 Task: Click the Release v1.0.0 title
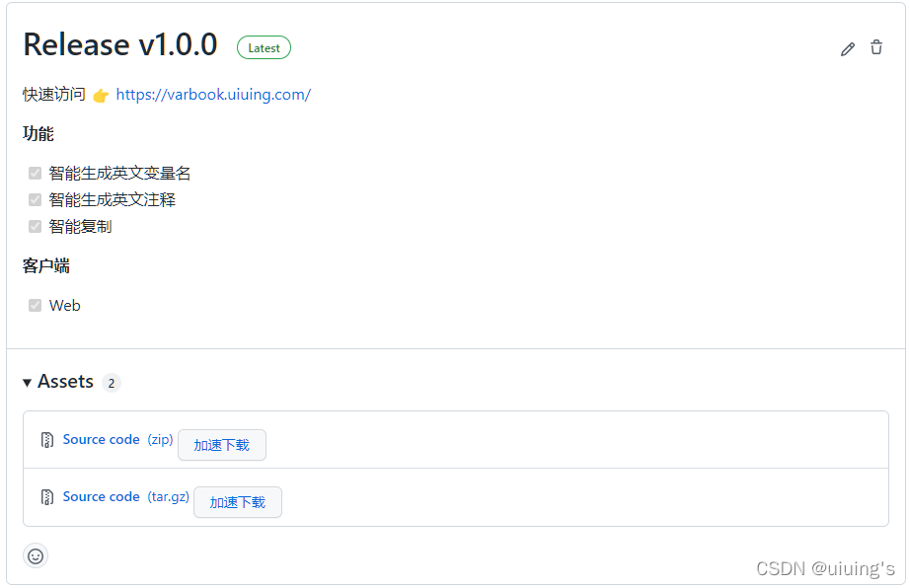coord(119,45)
